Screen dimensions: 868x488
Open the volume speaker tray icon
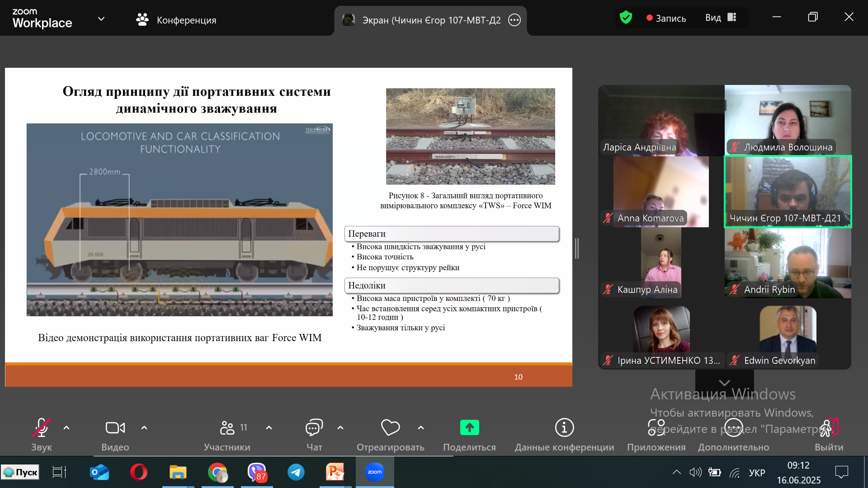695,473
